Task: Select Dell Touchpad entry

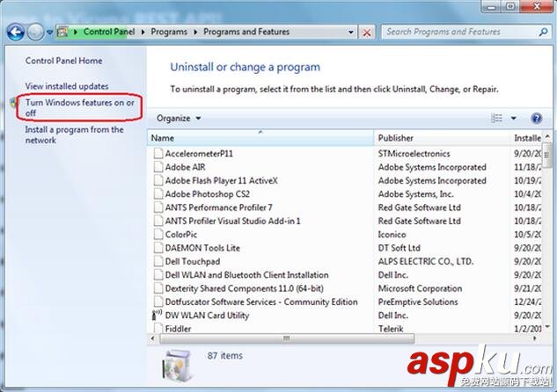Action: [x=193, y=261]
